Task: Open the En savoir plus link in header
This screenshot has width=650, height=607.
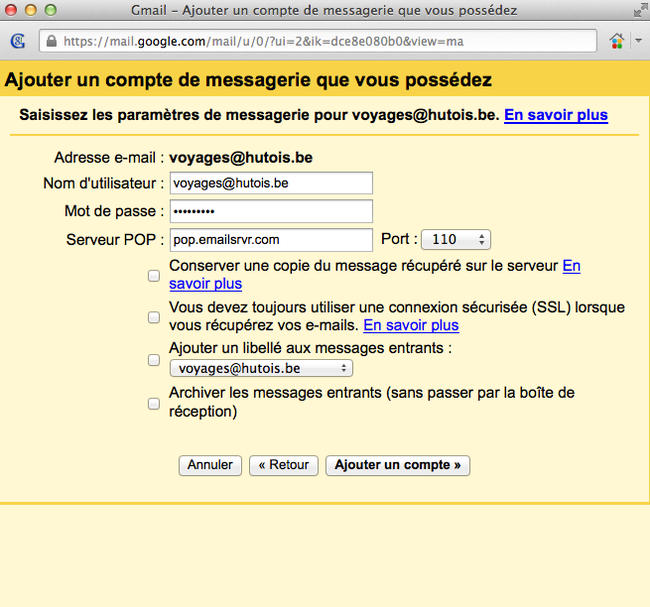Action: (556, 115)
